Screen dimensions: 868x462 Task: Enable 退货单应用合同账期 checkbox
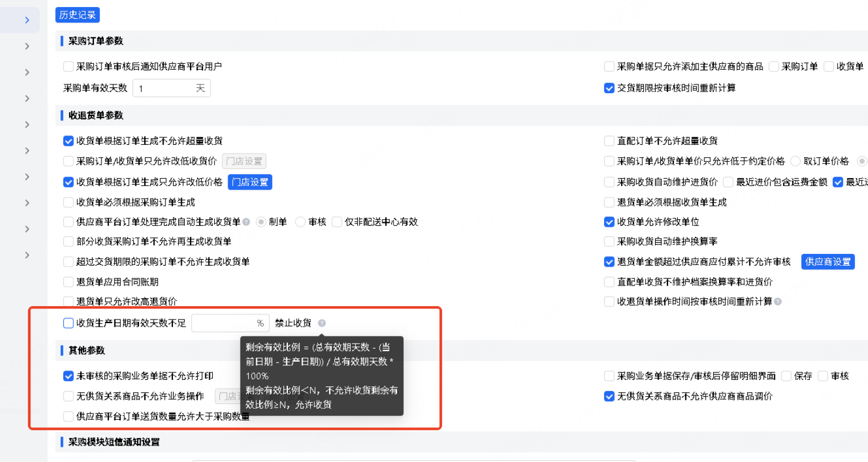(x=69, y=282)
